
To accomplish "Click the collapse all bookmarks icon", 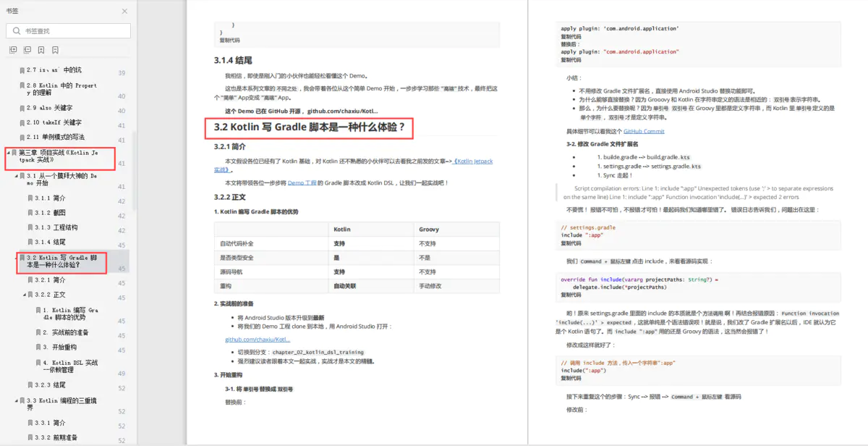I will (27, 49).
